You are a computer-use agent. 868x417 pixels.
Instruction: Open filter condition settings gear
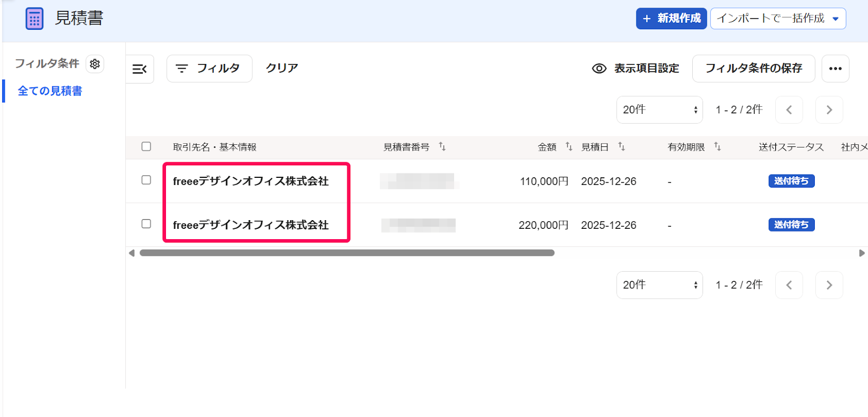(x=95, y=64)
